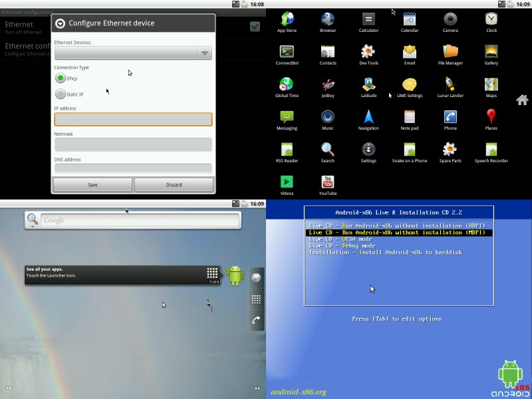532x399 pixels.
Task: Tap the 'See all your apps' tip widget
Action: 122,275
